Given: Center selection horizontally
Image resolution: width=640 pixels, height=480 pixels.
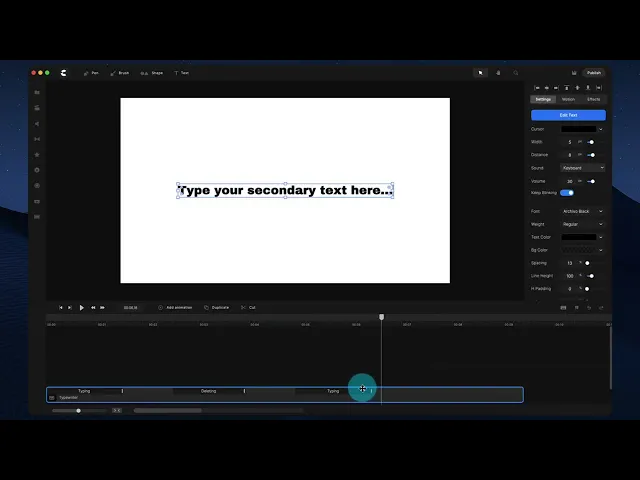Looking at the screenshot, I should click(x=547, y=88).
